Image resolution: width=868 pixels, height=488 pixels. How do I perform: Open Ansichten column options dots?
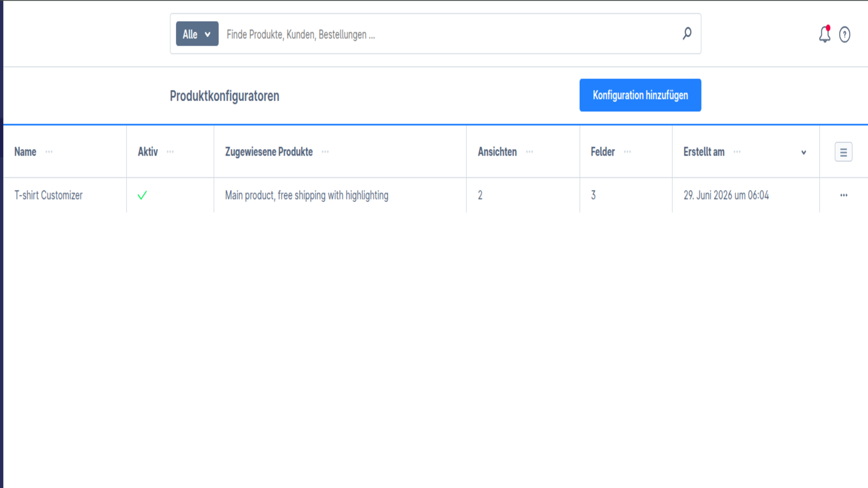529,152
